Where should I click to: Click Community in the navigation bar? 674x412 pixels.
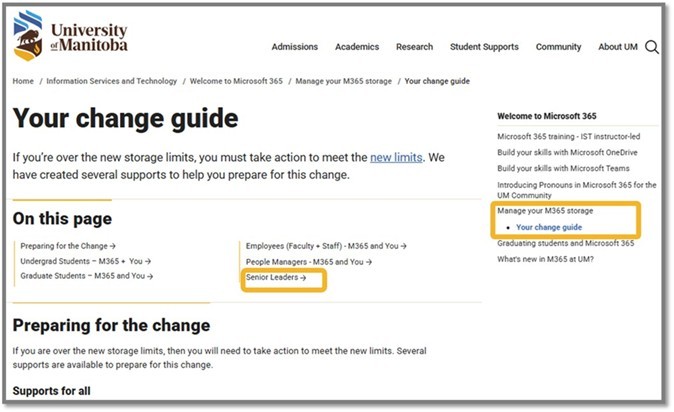pyautogui.click(x=558, y=47)
